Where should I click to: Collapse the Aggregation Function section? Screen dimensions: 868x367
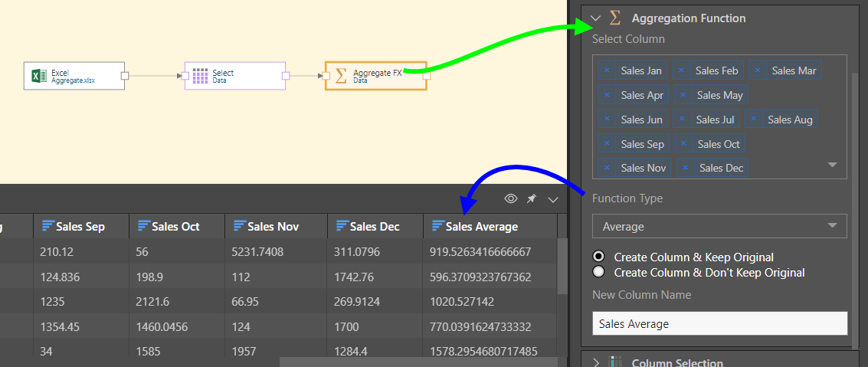point(596,18)
